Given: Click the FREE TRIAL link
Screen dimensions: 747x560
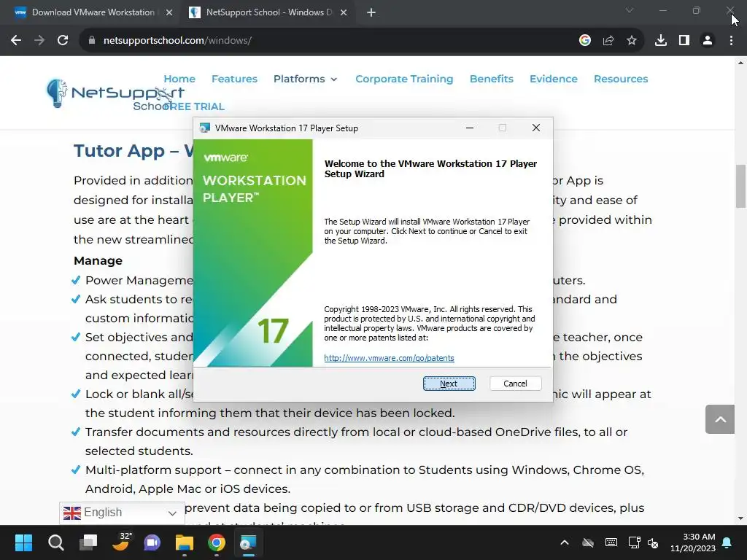Looking at the screenshot, I should coord(194,106).
